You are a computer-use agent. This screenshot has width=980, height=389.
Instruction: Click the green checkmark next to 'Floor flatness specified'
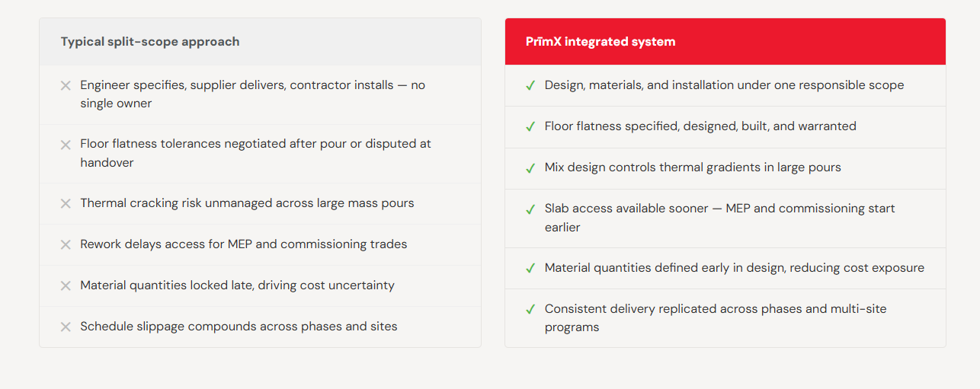point(530,127)
